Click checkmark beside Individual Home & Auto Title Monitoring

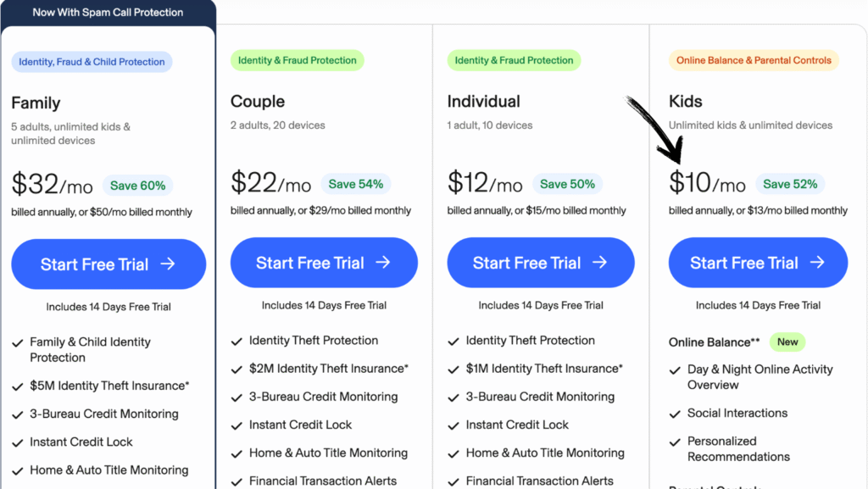pyautogui.click(x=454, y=453)
